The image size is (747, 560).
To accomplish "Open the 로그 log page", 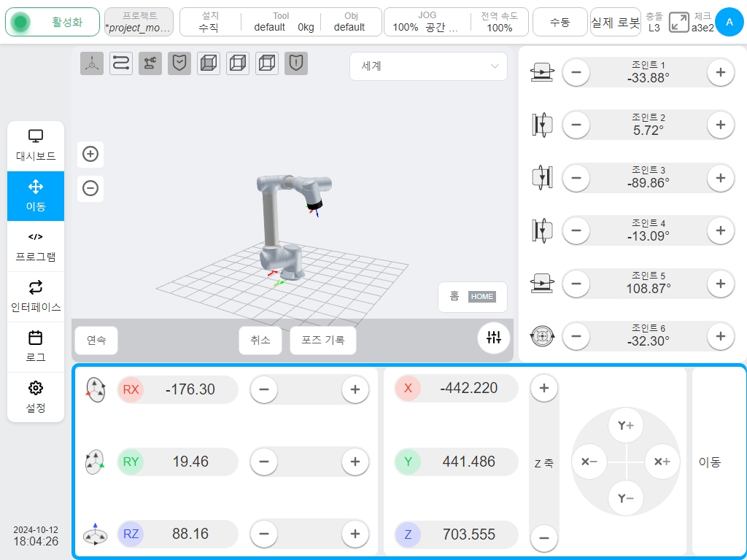I will coord(36,347).
